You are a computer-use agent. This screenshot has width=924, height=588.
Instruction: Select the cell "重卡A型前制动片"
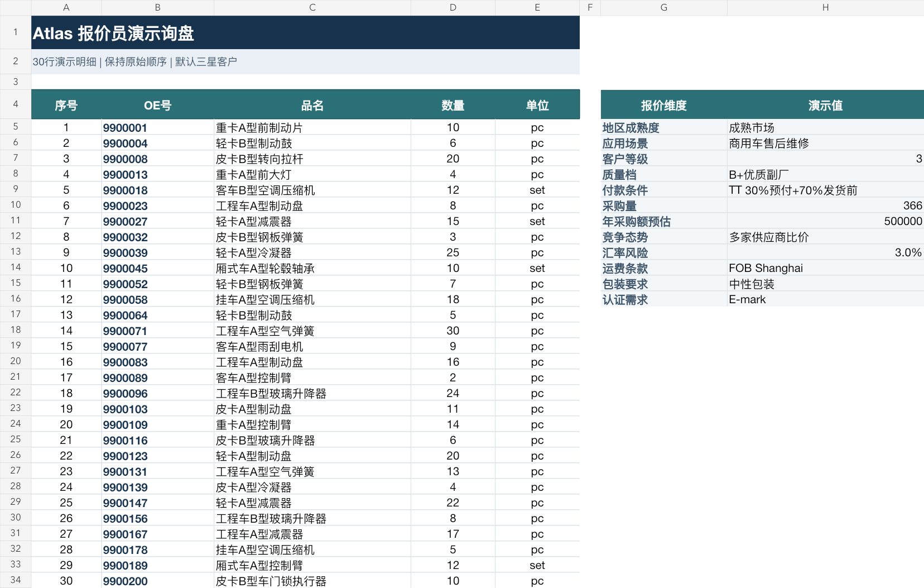[x=312, y=127]
